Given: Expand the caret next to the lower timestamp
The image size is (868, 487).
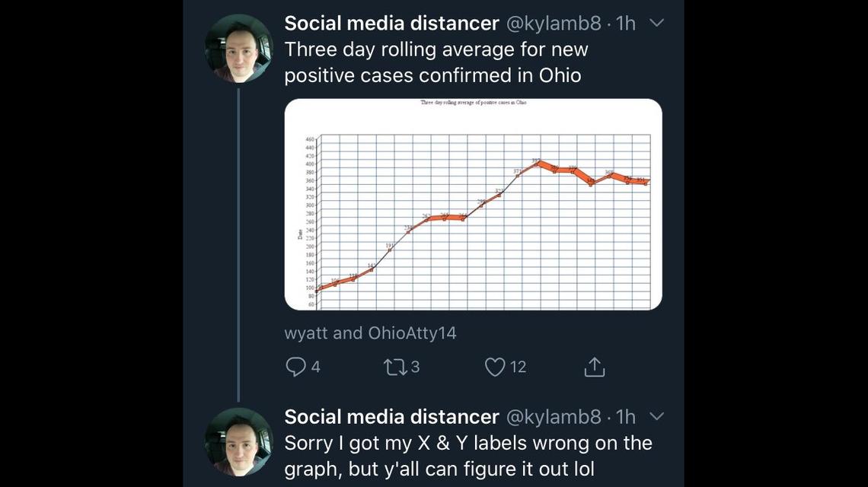Looking at the screenshot, I should [656, 416].
